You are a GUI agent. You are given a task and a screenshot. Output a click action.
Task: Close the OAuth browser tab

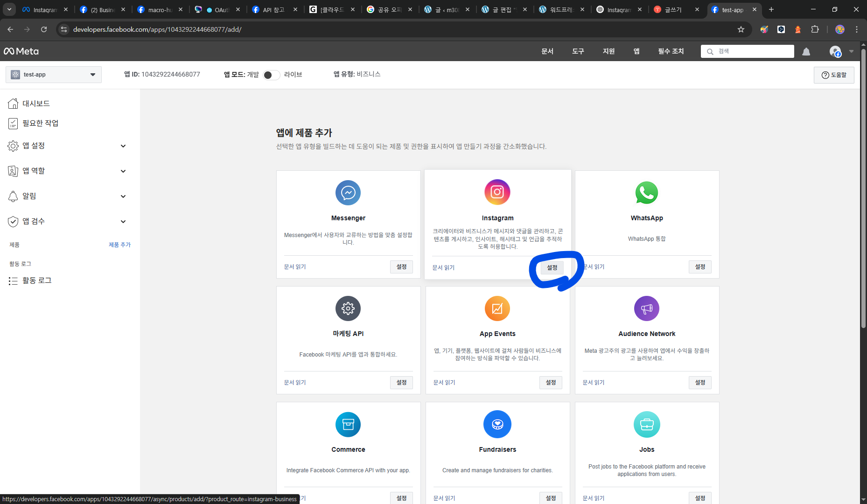(x=238, y=9)
